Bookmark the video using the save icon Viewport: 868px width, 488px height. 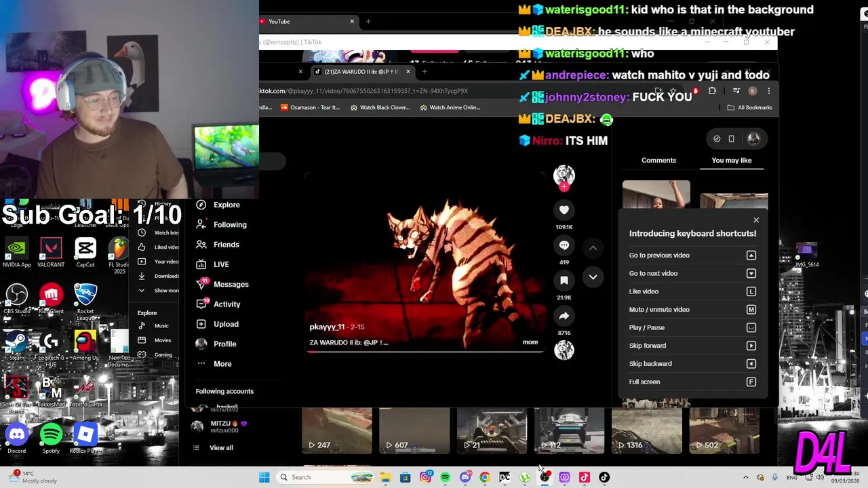[564, 281]
